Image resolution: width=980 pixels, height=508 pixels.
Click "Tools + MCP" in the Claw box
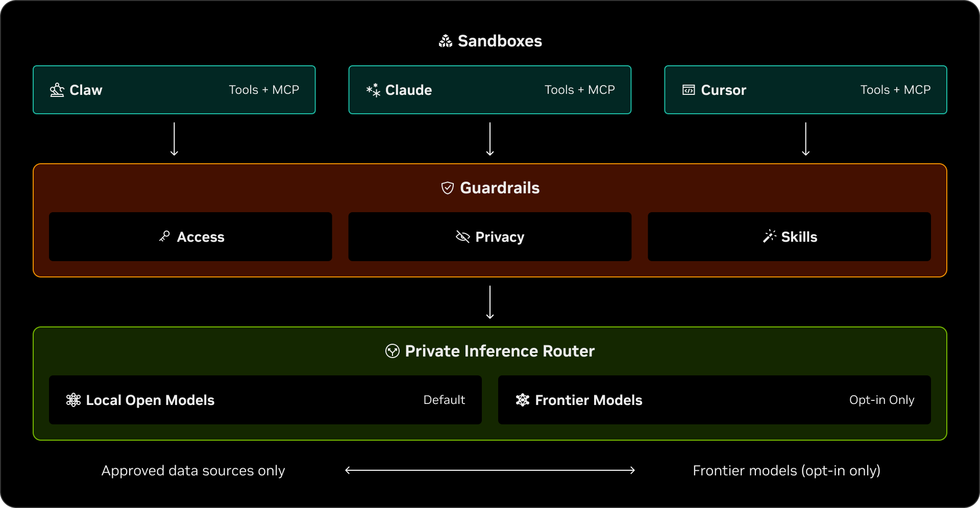(x=264, y=90)
